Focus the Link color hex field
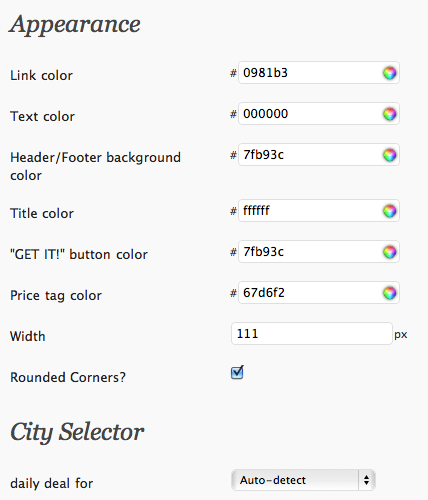This screenshot has height=500, width=428. click(x=319, y=73)
